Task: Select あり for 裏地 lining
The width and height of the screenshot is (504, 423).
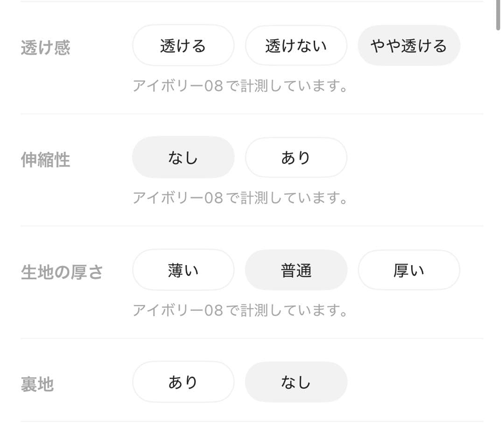Action: (x=183, y=381)
